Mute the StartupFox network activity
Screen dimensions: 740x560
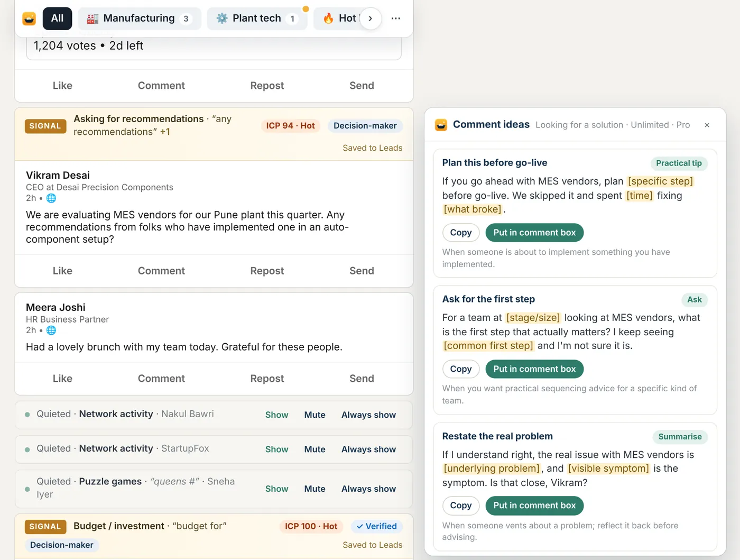click(314, 449)
